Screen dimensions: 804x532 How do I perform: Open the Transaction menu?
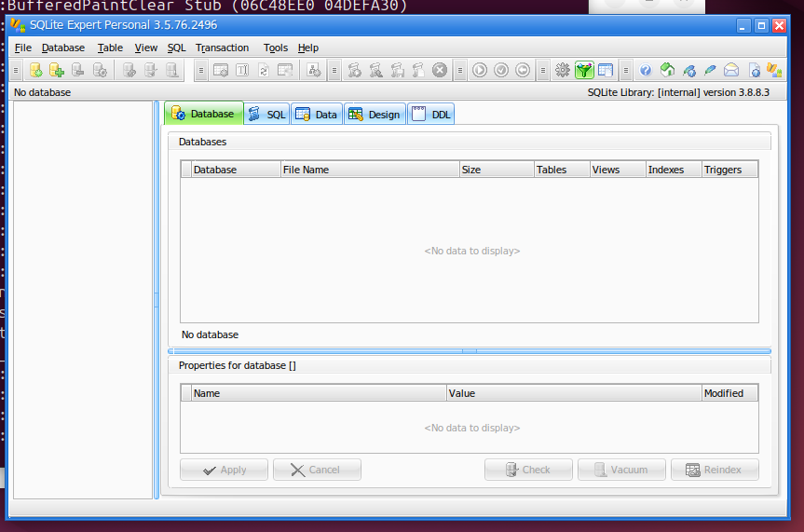pyautogui.click(x=222, y=48)
